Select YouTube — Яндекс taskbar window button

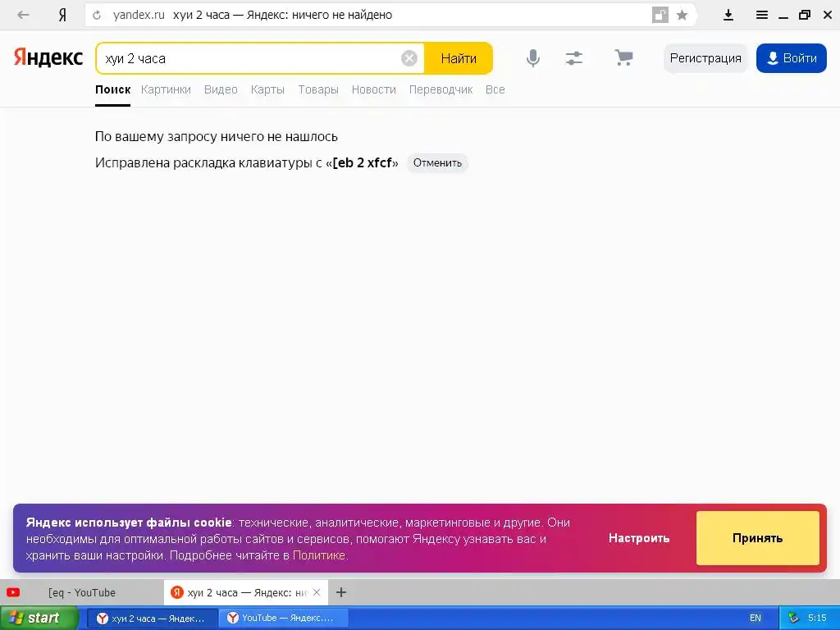284,619
